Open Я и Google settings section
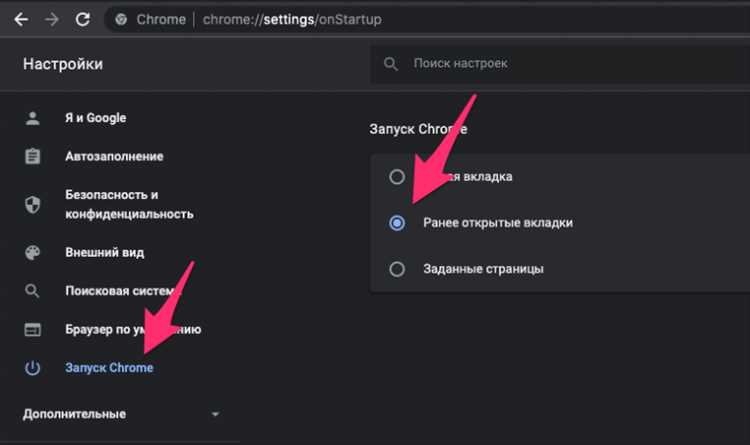 (95, 118)
